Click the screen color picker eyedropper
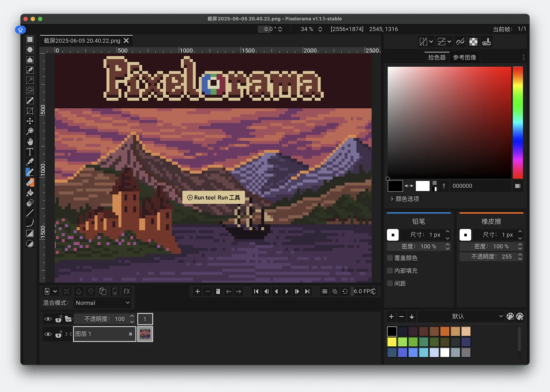 [444, 186]
